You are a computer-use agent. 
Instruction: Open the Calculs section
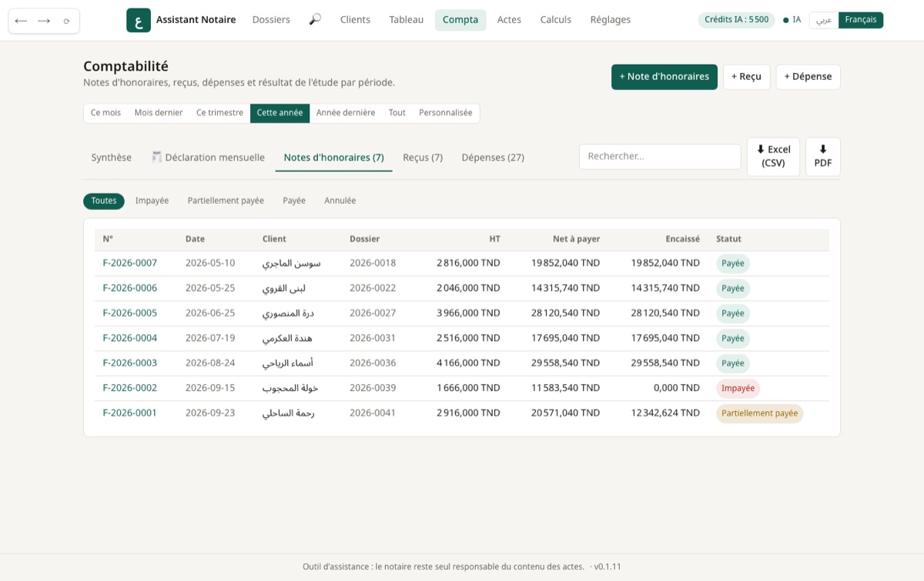556,20
